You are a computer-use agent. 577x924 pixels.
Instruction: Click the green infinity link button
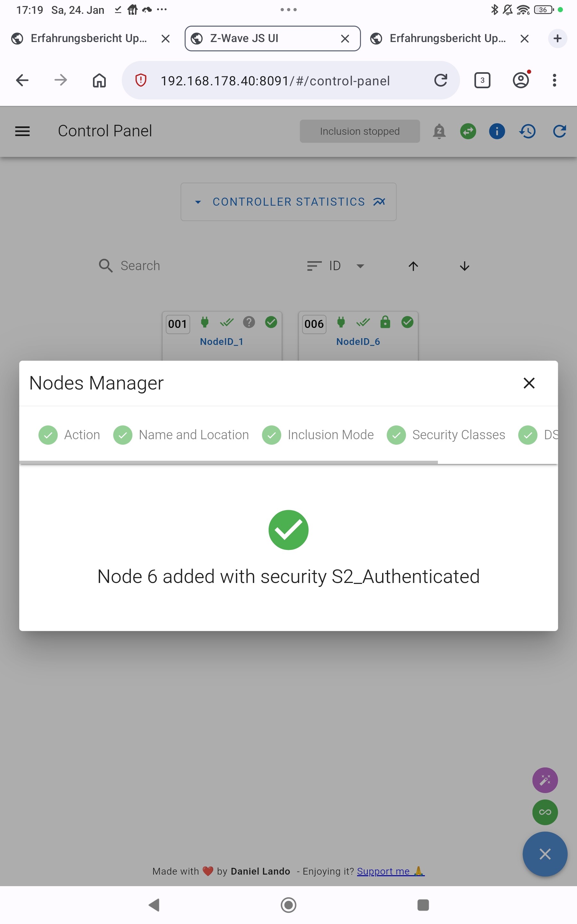545,812
